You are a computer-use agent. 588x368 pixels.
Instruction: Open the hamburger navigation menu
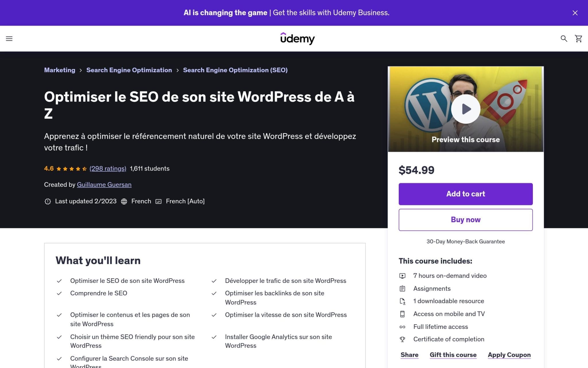click(x=9, y=38)
